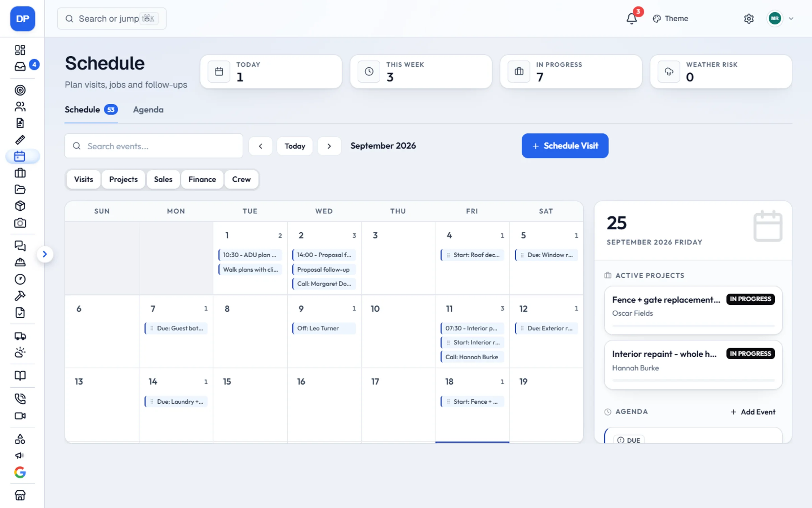Open the dashboard grid icon in sidebar

click(x=20, y=50)
